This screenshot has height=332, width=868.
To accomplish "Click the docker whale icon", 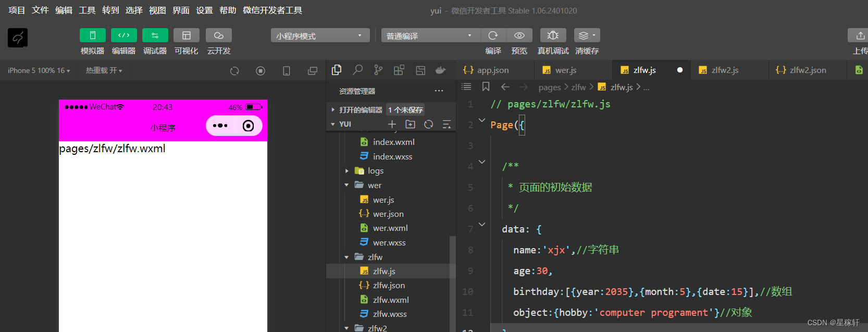I will pyautogui.click(x=441, y=70).
